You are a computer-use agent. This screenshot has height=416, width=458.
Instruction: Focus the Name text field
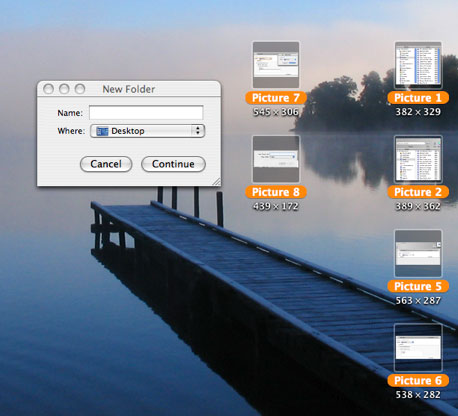click(x=146, y=112)
